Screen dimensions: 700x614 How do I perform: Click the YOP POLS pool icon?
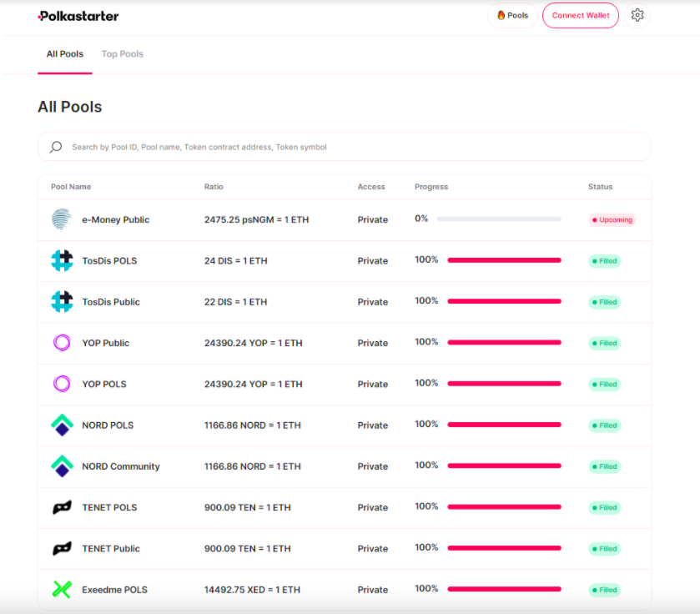click(62, 384)
